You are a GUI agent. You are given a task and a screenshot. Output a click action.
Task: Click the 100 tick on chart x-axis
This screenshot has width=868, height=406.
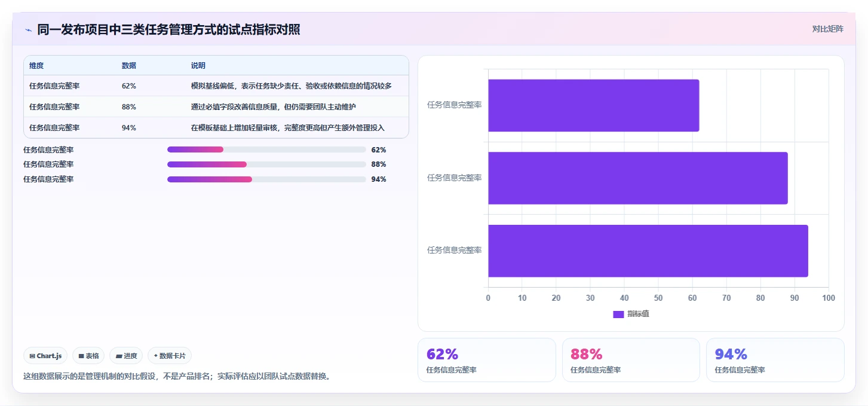829,298
